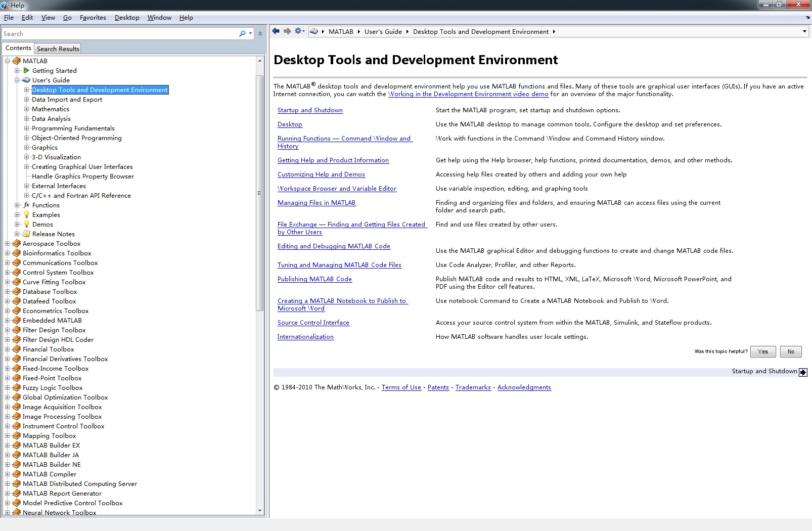Viewport: 812px width, 531px height.
Task: Click the Database Toolbox book icon
Action: [x=17, y=291]
